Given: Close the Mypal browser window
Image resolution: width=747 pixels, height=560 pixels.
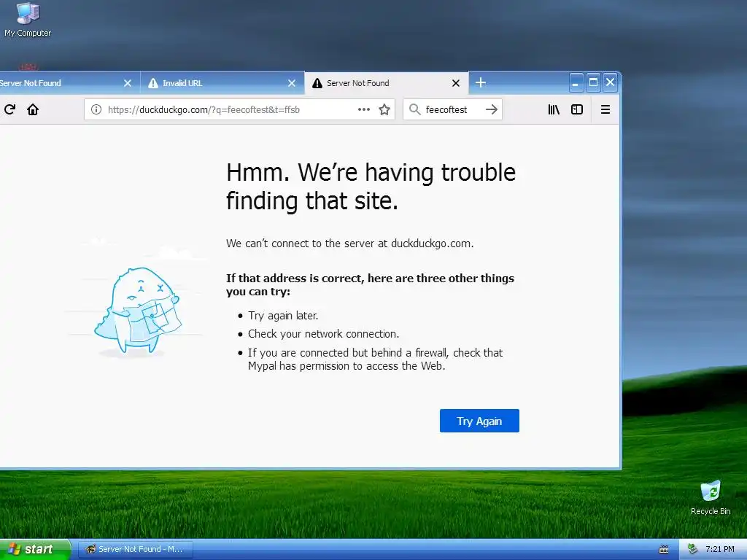Looking at the screenshot, I should (610, 83).
